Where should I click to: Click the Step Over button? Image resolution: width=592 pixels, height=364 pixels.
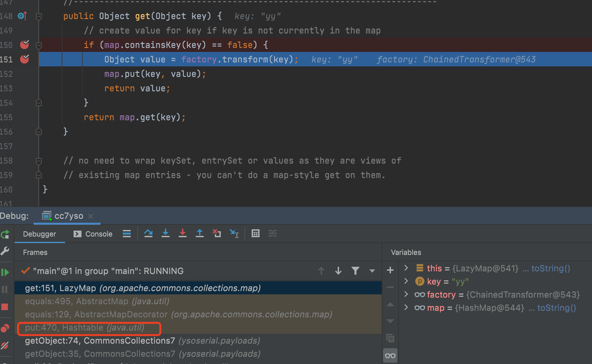tap(148, 234)
